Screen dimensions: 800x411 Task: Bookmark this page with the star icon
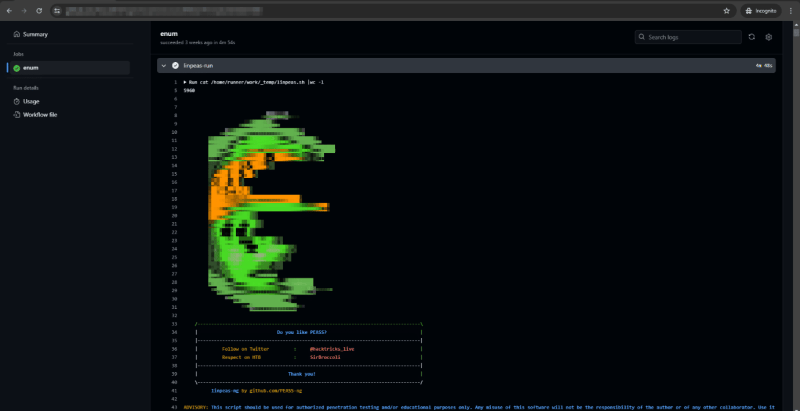tap(727, 11)
